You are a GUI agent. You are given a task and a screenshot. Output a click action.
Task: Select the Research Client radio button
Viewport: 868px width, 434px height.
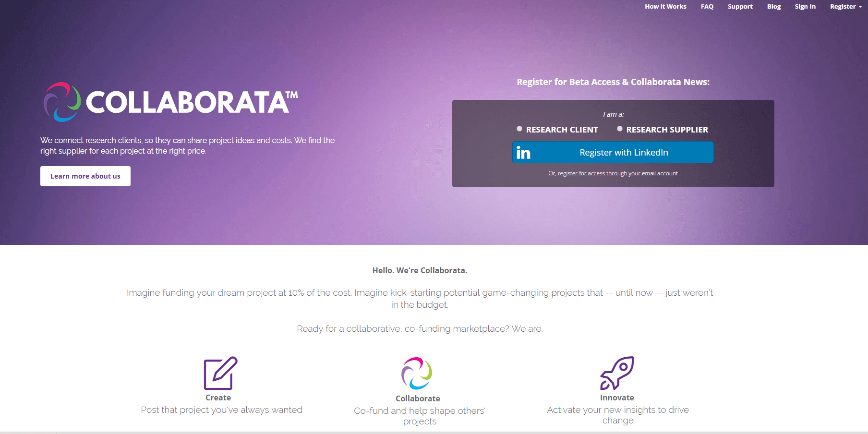pos(519,129)
